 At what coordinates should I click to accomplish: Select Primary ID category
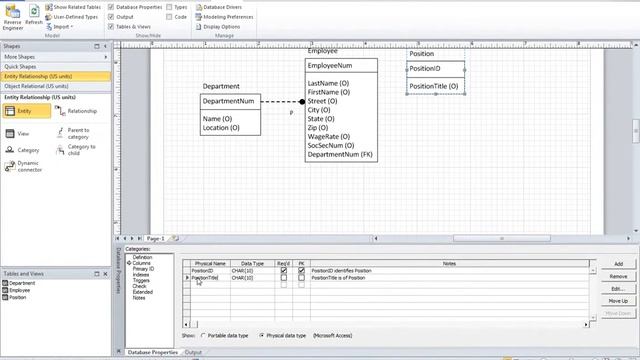(143, 269)
